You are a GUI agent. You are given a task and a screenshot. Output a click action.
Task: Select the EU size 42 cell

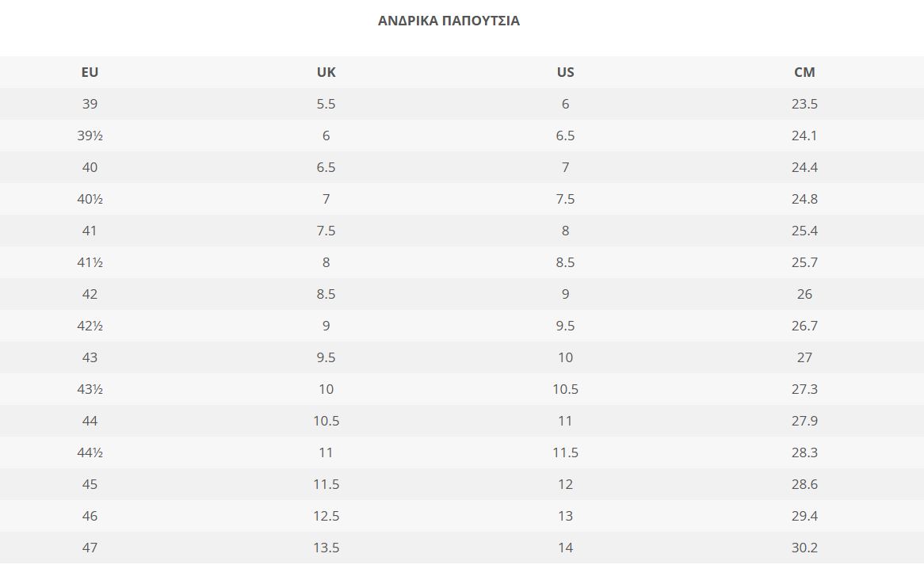coord(90,294)
